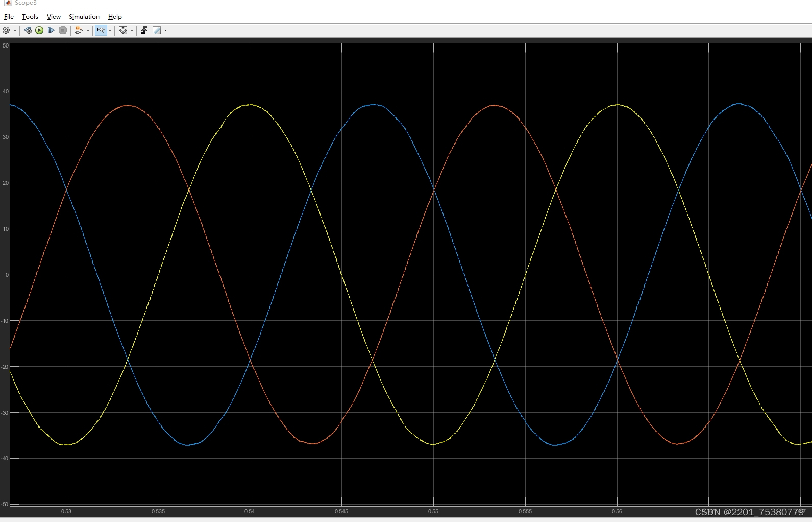The height and width of the screenshot is (522, 812).
Task: Click the x-axis label 0.54
Action: [250, 511]
